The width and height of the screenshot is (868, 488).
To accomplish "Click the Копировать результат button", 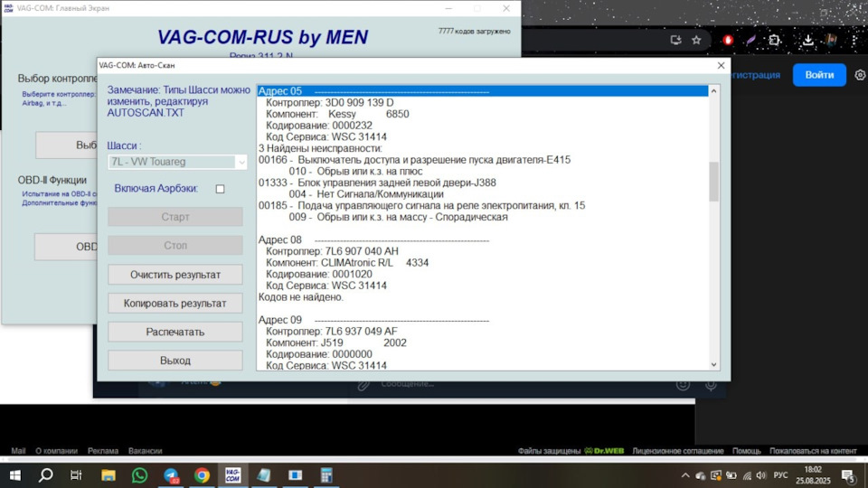I will 175,304.
